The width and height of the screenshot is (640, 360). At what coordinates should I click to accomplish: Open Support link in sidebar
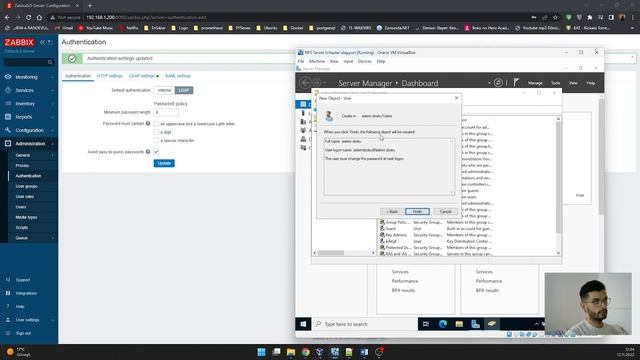pos(23,280)
